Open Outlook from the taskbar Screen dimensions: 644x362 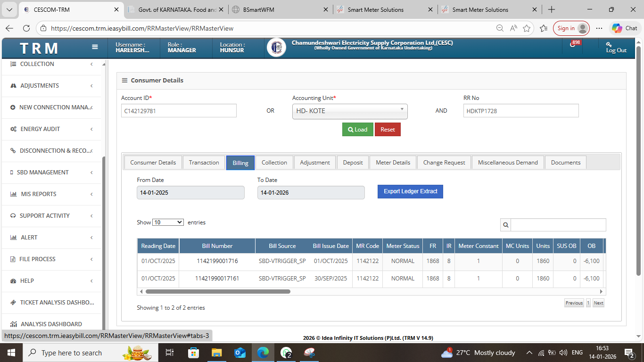(x=240, y=353)
